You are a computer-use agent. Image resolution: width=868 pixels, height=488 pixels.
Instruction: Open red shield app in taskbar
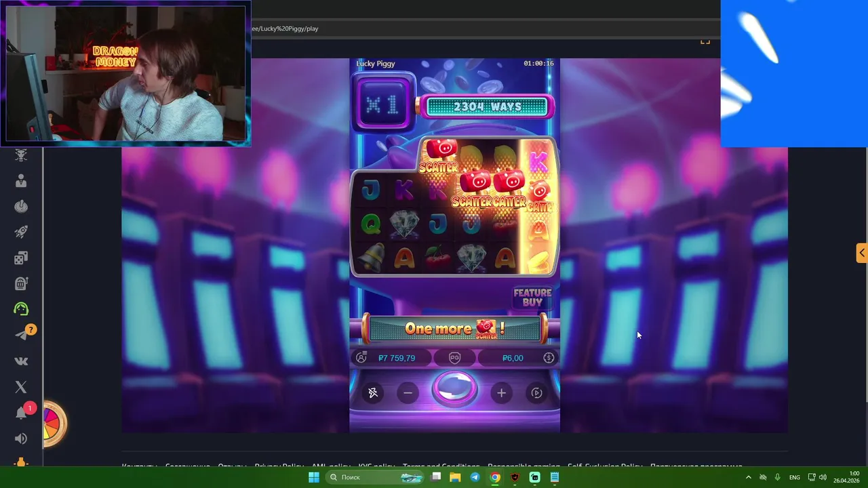pos(515,477)
